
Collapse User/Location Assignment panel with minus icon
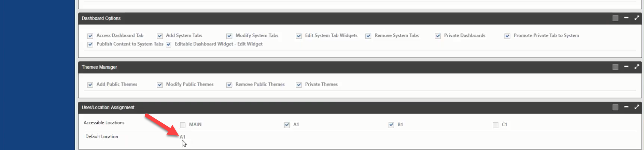[x=626, y=107]
